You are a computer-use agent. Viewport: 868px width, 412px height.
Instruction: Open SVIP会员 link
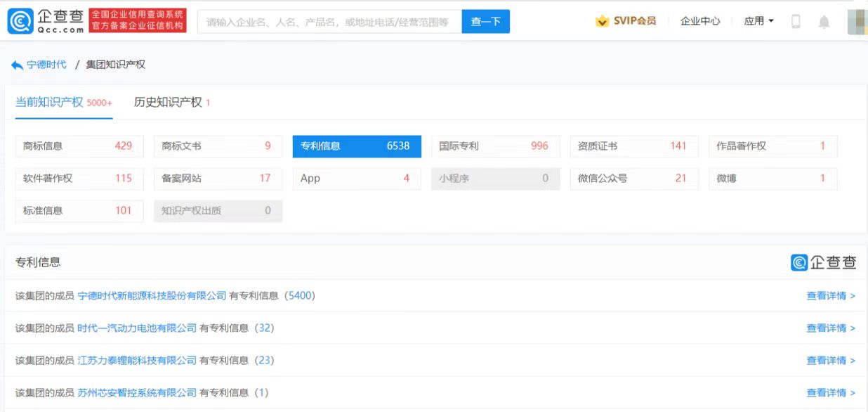[635, 21]
